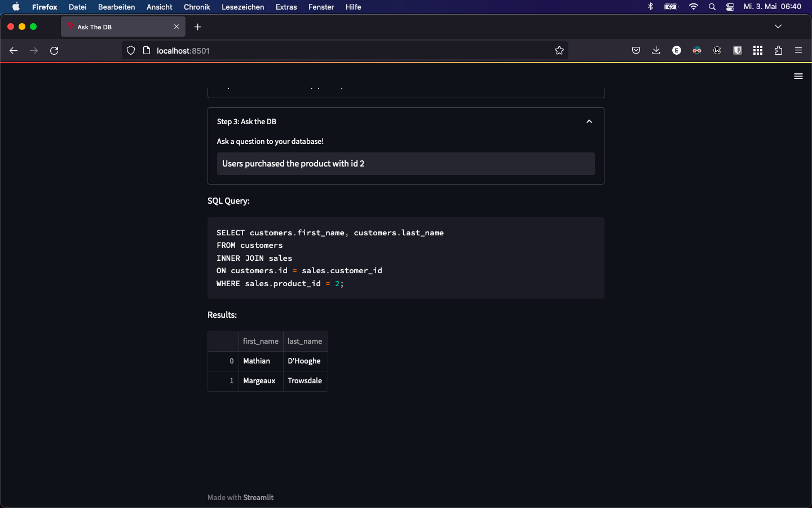Open the Firefox downloads panel

(656, 51)
